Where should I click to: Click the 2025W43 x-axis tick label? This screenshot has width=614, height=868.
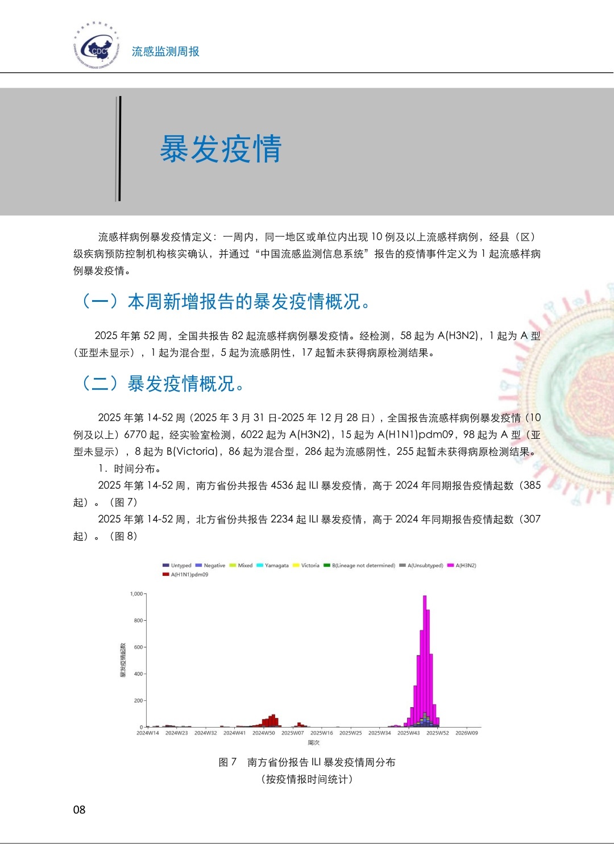click(x=408, y=733)
